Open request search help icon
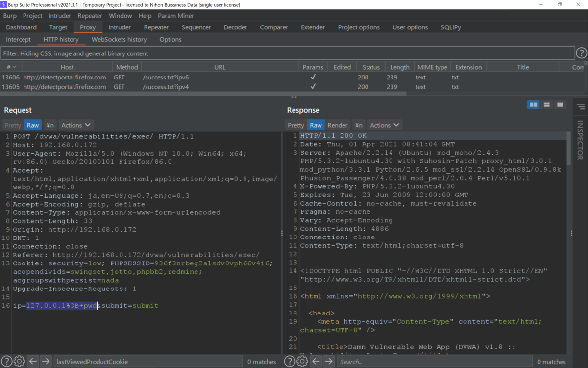This screenshot has width=588, height=368. pos(6,362)
